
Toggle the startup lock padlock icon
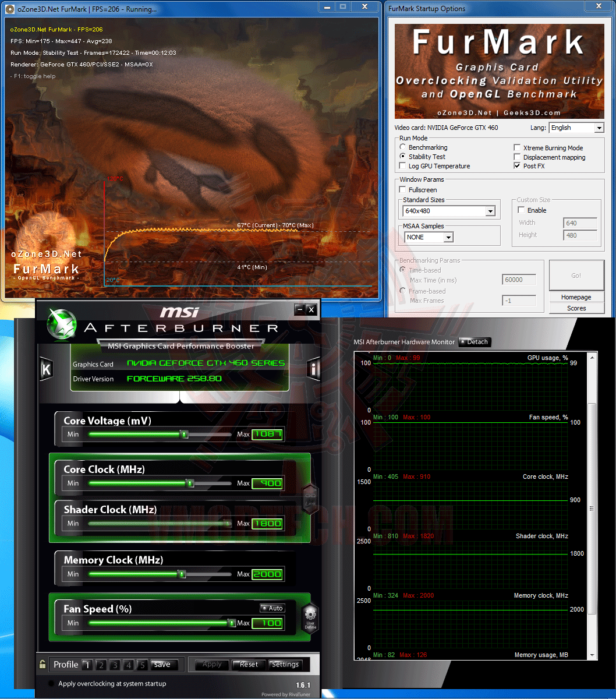(43, 663)
